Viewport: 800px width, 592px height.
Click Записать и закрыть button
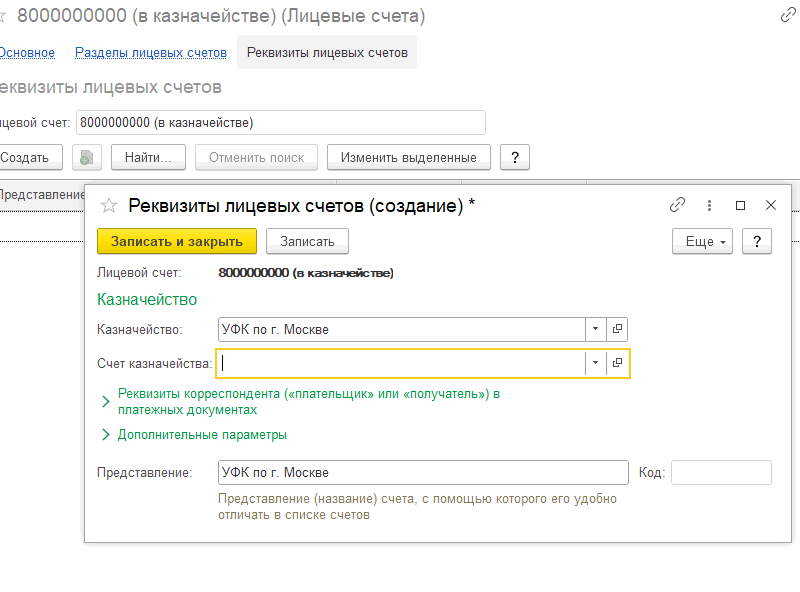click(x=177, y=241)
